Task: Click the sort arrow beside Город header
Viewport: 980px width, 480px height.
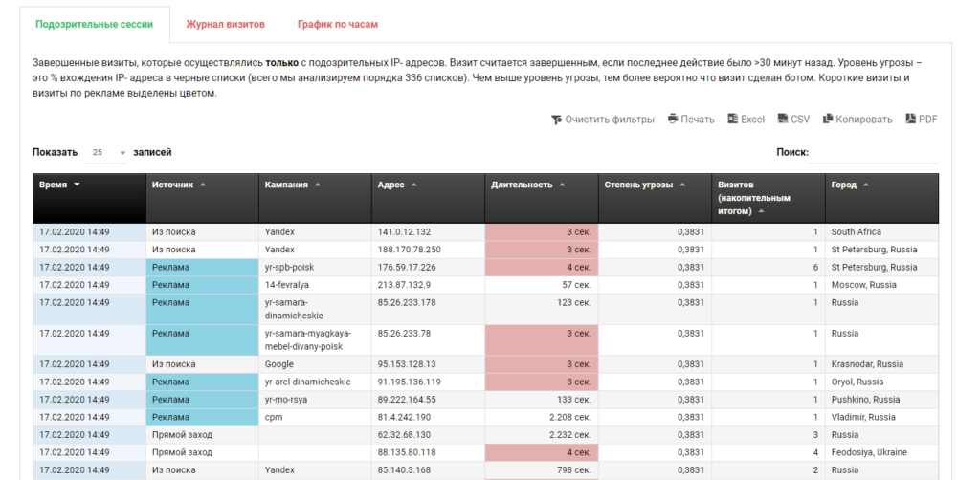Action: click(x=865, y=185)
